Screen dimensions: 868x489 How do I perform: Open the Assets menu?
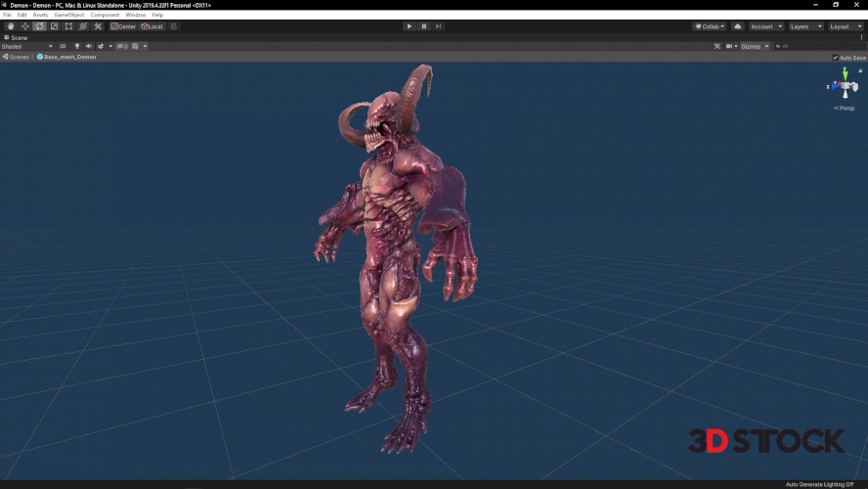point(40,15)
